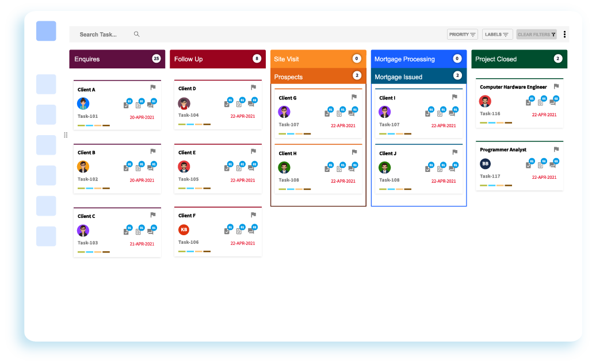
Task: Click the flag icon on Client A card
Action: coord(153,87)
